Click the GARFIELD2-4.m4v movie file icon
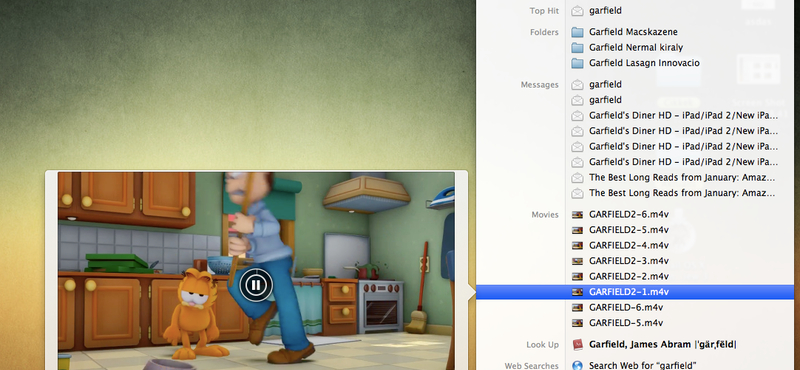This screenshot has height=370, width=800. point(577,245)
